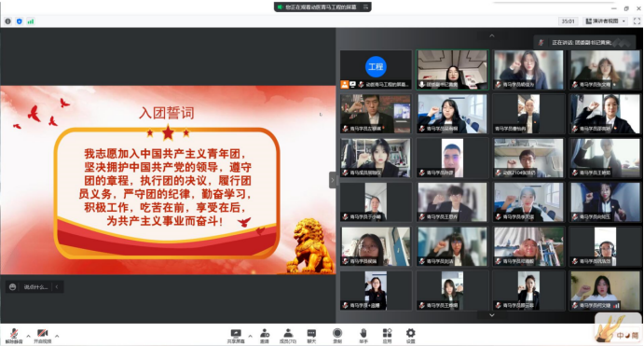The width and height of the screenshot is (644, 346).
Task: Start recording with the Record icon
Action: tap(337, 336)
